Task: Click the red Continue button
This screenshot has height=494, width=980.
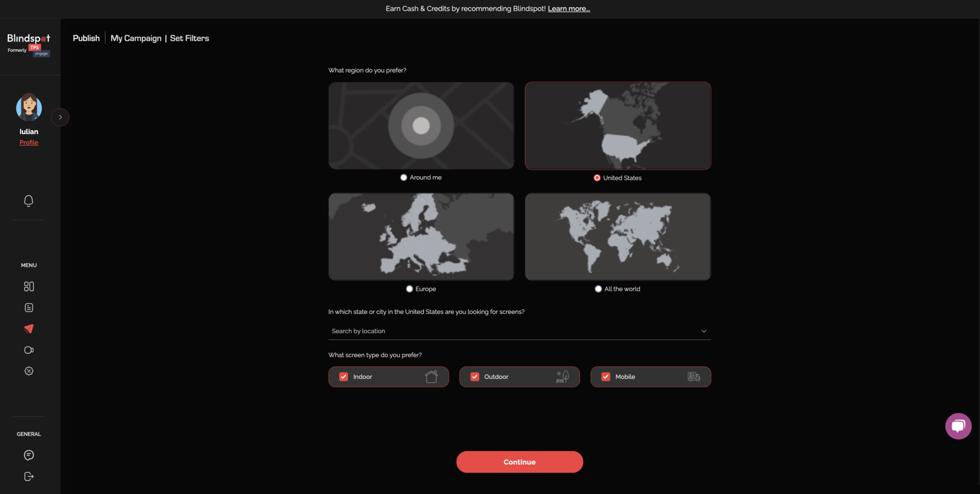Action: tap(519, 462)
